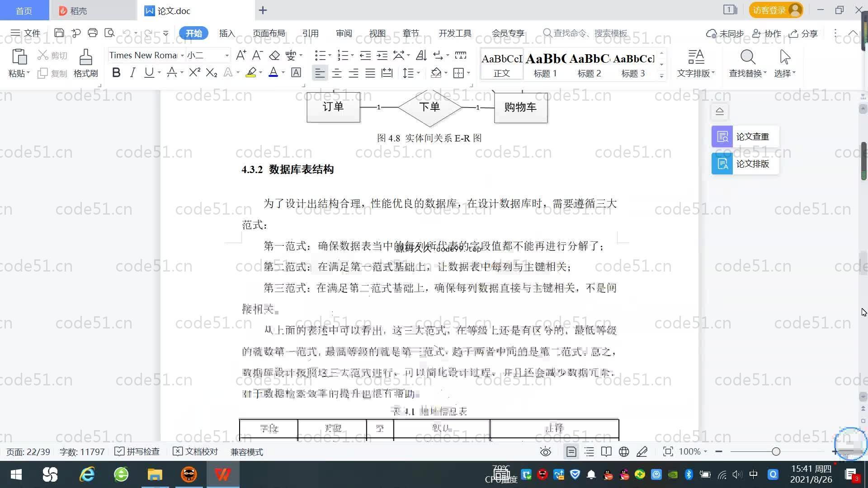868x488 pixels.
Task: Switch to the Insert tab
Action: pos(227,33)
